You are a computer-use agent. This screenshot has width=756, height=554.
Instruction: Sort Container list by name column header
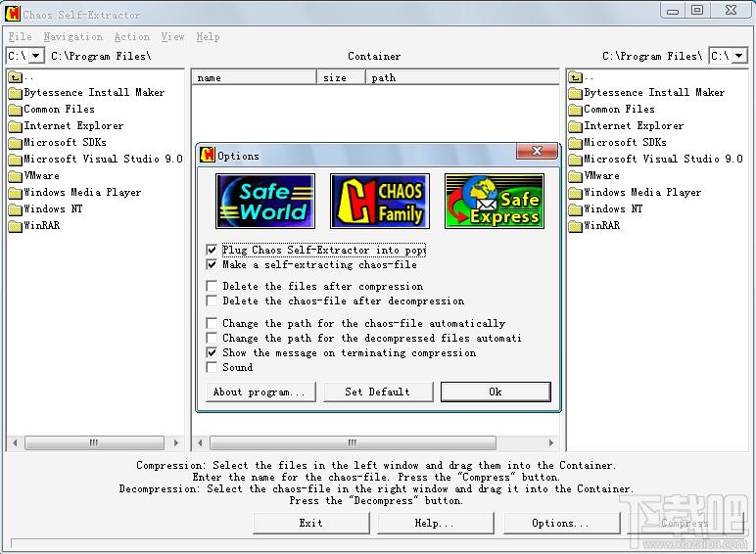click(x=254, y=77)
